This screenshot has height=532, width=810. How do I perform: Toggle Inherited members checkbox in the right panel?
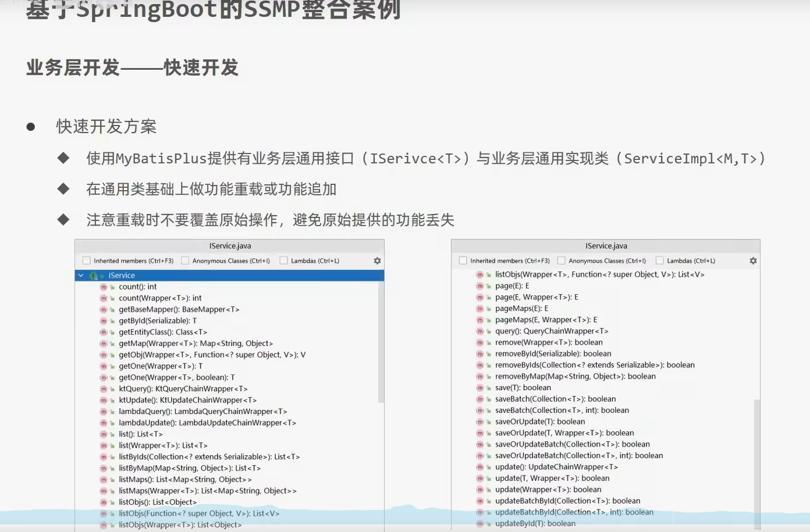click(x=463, y=261)
